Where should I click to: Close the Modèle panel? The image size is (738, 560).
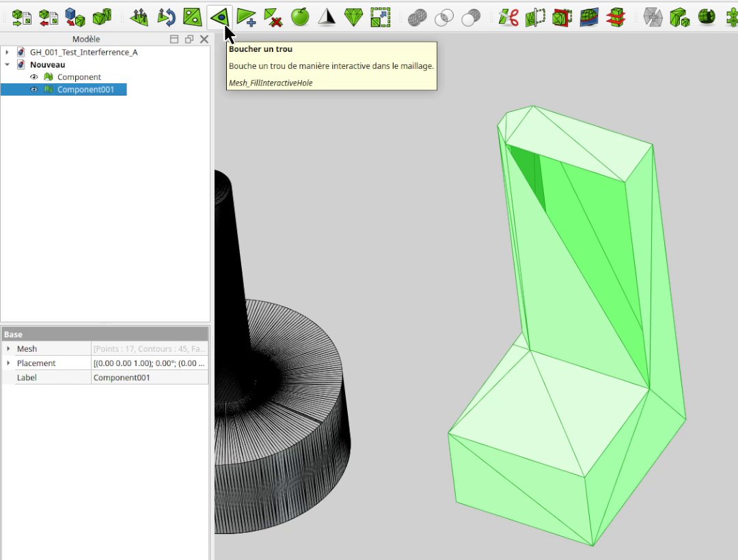click(204, 39)
